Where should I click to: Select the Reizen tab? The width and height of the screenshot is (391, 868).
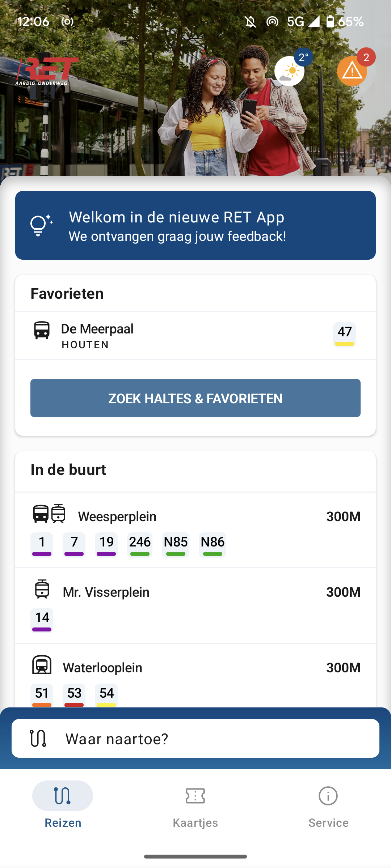63,804
